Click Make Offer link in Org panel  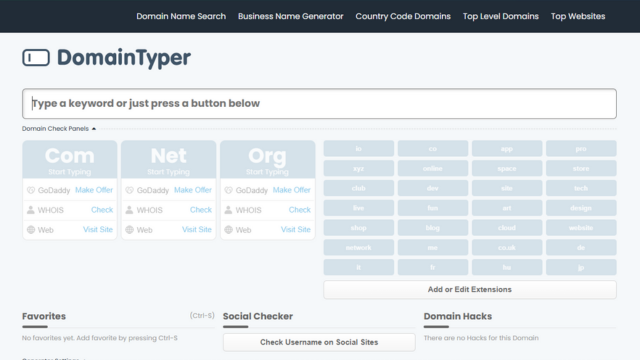tap(291, 190)
